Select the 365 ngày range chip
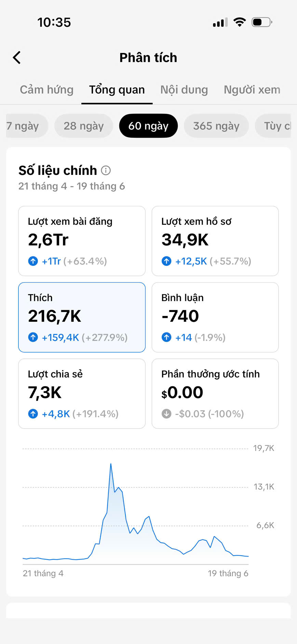 pos(216,126)
